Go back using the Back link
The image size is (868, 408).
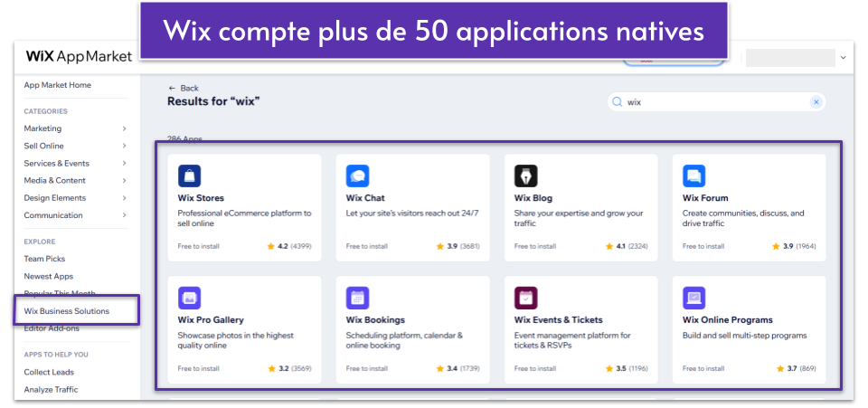point(184,88)
